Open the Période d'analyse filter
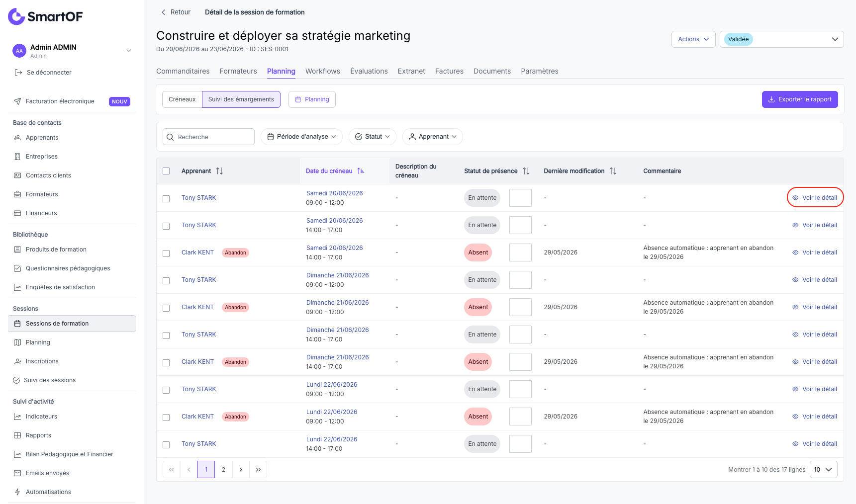The height and width of the screenshot is (504, 856). point(301,137)
